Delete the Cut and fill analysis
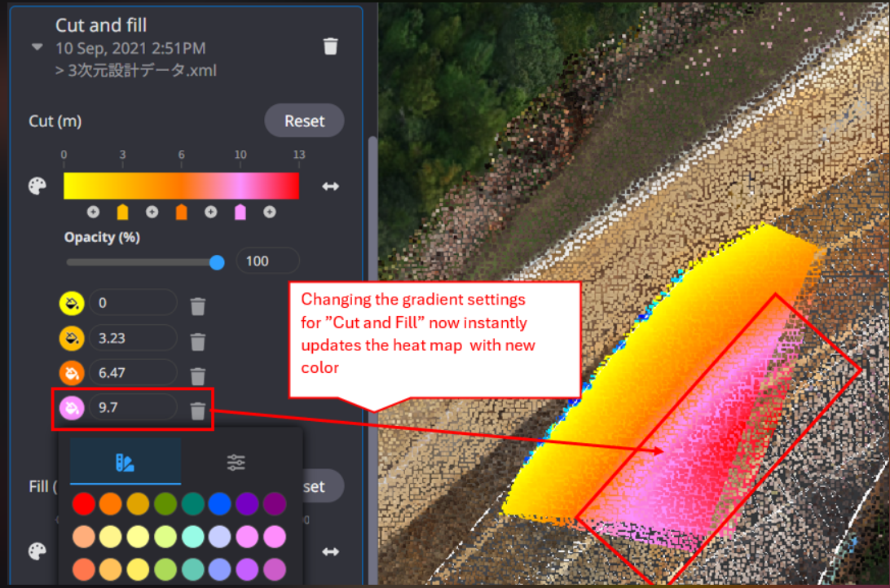This screenshot has height=588, width=890. tap(330, 46)
